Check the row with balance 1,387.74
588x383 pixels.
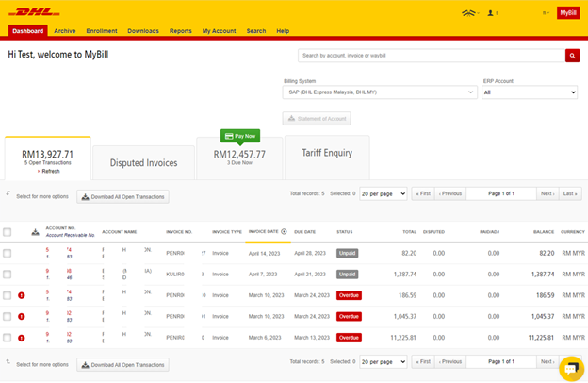(x=8, y=275)
